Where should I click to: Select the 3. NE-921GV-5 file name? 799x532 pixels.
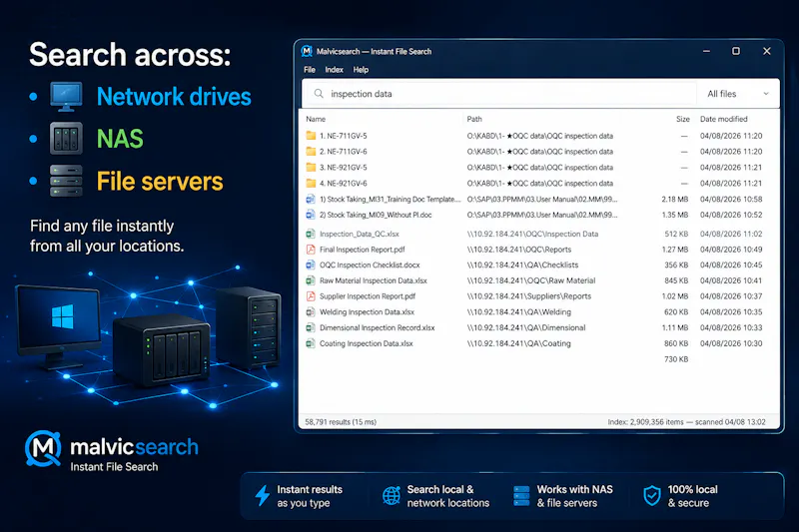coord(343,168)
